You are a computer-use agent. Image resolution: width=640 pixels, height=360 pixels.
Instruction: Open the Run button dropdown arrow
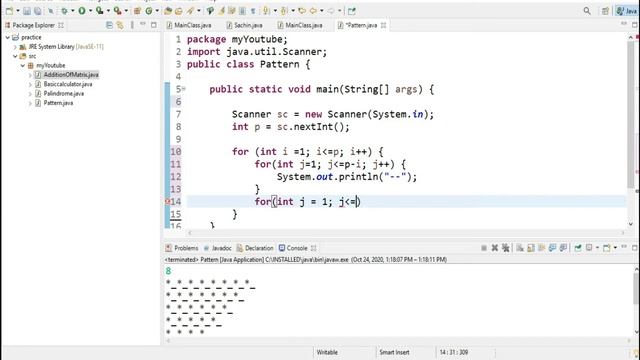coord(91,11)
